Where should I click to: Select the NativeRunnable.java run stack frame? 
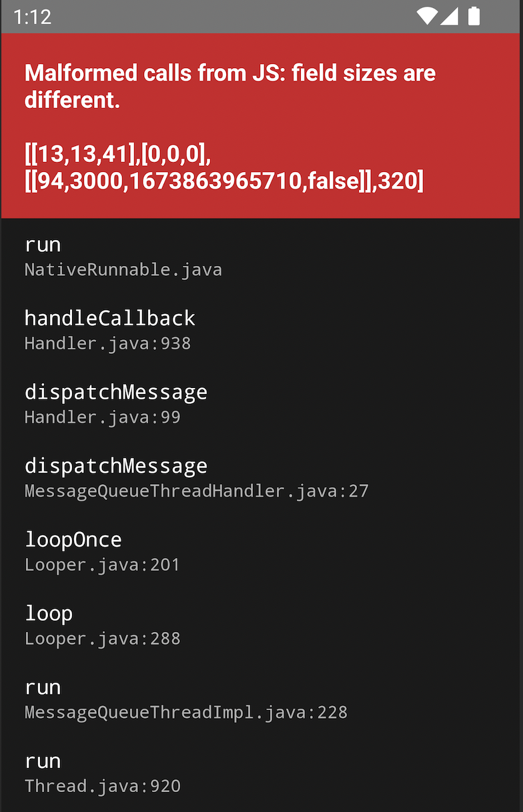[123, 257]
